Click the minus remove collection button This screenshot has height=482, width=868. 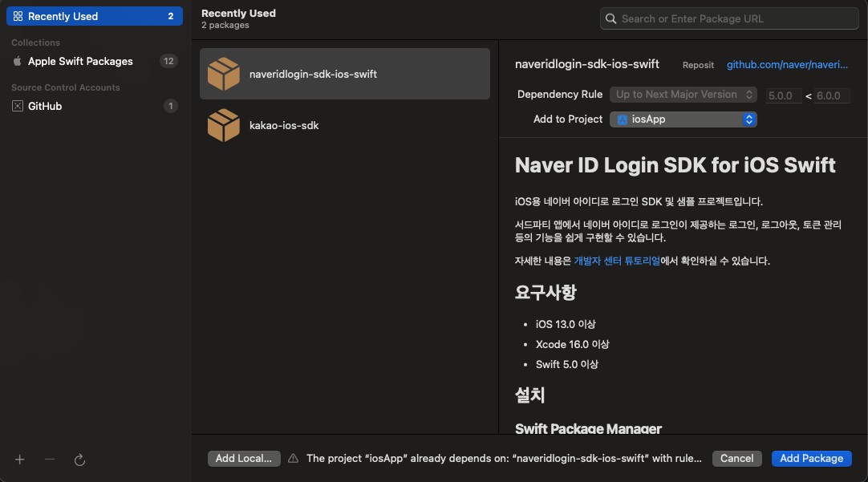click(50, 460)
